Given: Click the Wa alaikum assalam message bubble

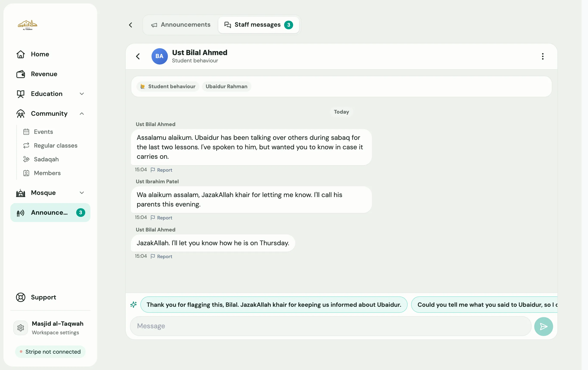Looking at the screenshot, I should point(251,200).
